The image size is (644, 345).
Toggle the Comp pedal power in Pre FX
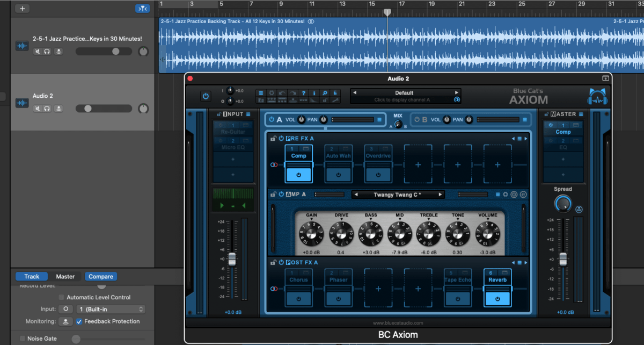[298, 175]
